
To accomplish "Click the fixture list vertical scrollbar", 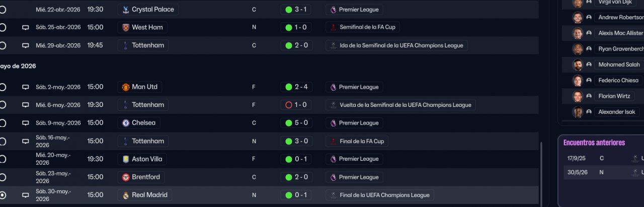I will tap(541, 171).
